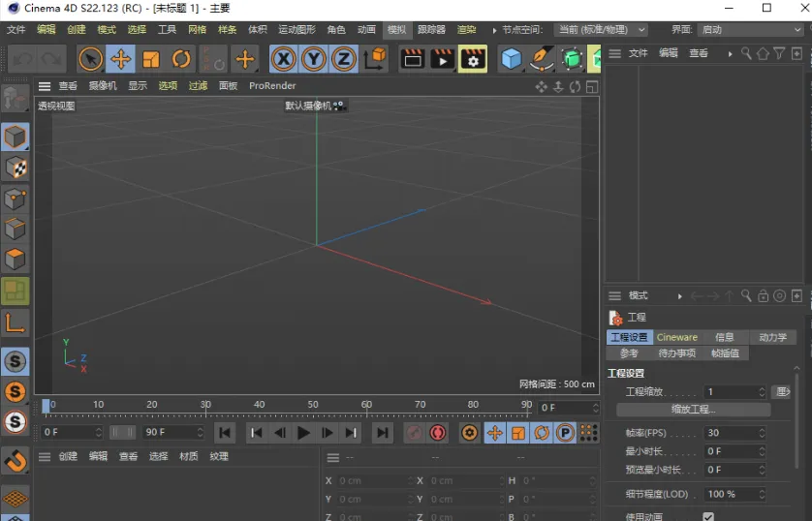
Task: Click the red Autokeying button
Action: (438, 433)
